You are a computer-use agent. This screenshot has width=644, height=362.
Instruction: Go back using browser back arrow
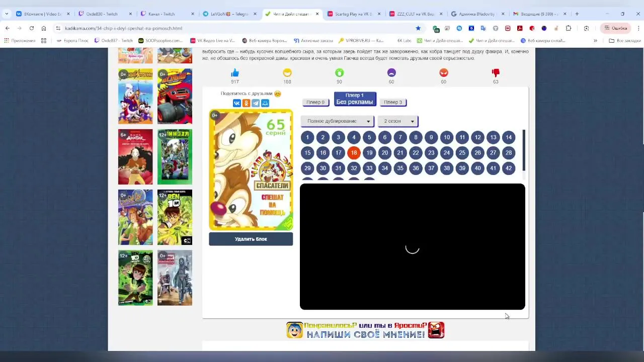pos(8,28)
